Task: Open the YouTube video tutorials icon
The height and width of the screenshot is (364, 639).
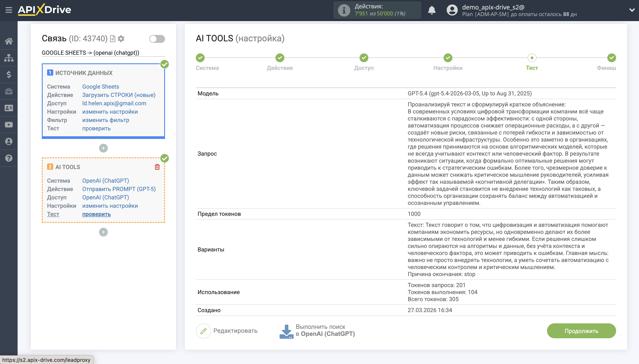Action: 9,124
